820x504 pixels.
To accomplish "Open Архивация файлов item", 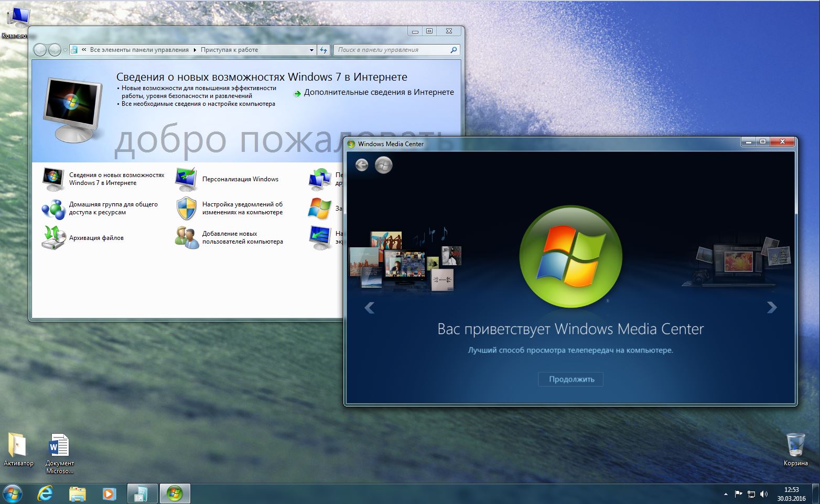I will (96, 238).
